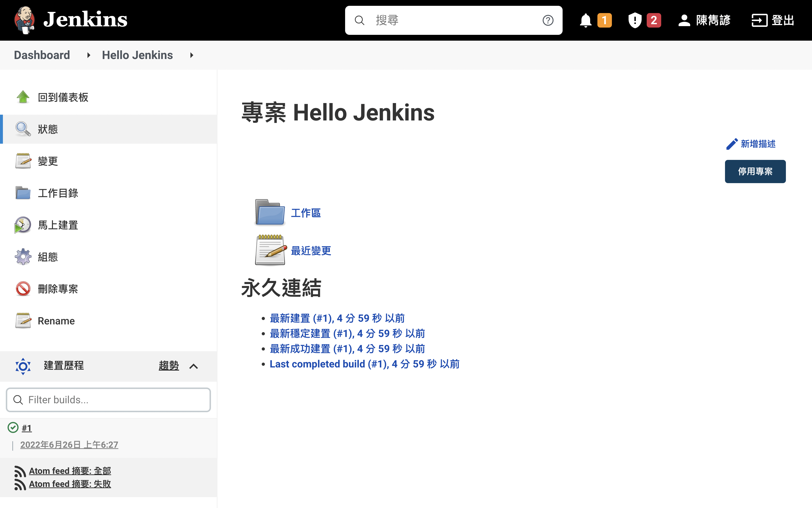Open Atom feed 摘要: 失敗 link
Viewport: 812px width, 508px height.
[x=70, y=484]
